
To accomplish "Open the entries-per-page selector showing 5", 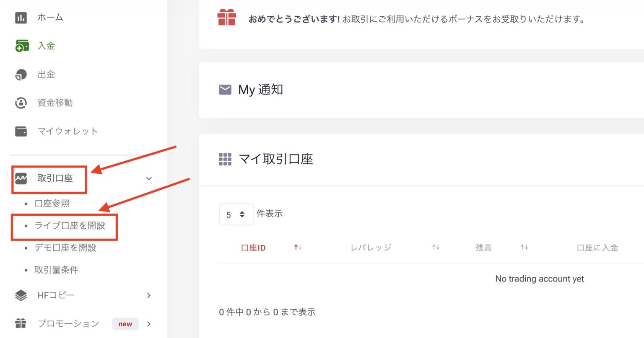I will [236, 214].
